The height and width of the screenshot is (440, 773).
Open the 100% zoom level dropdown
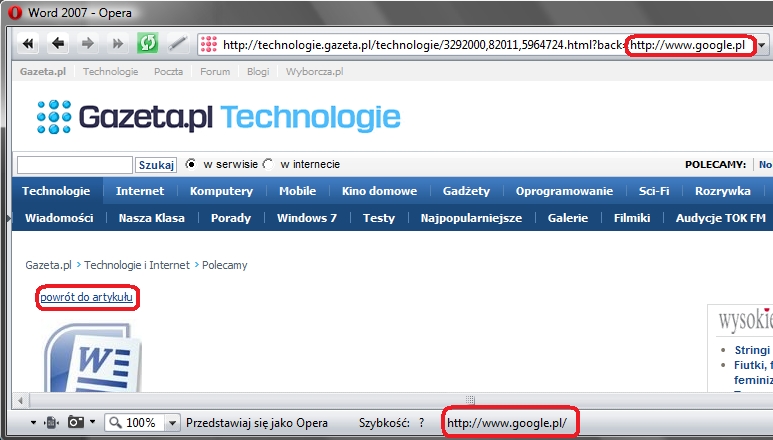click(x=173, y=423)
